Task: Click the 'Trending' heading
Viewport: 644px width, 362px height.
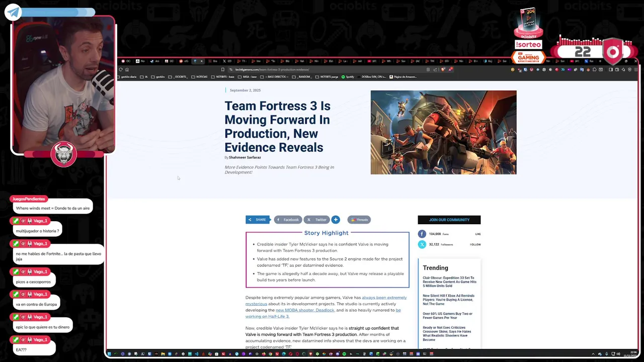Action: click(435, 268)
